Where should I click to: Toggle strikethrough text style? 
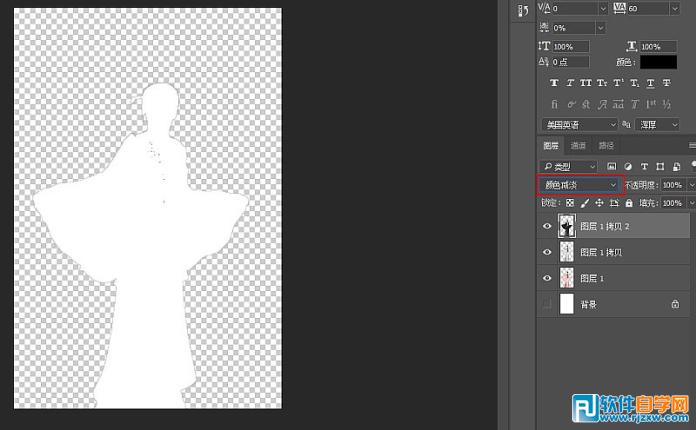pyautogui.click(x=666, y=83)
